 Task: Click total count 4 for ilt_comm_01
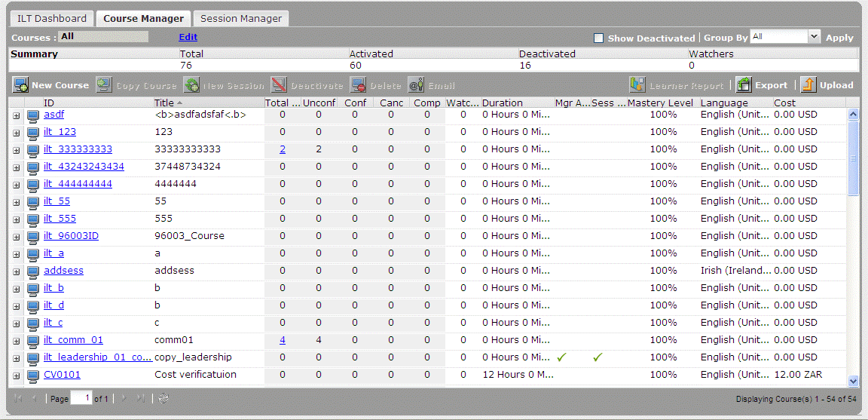click(x=283, y=339)
